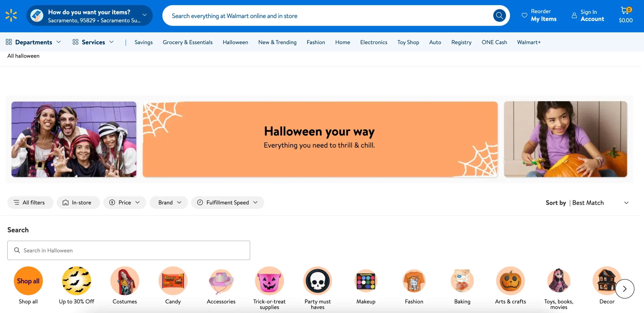The image size is (644, 313).
Task: Open the Fashion t-shirt category
Action: (x=414, y=281)
